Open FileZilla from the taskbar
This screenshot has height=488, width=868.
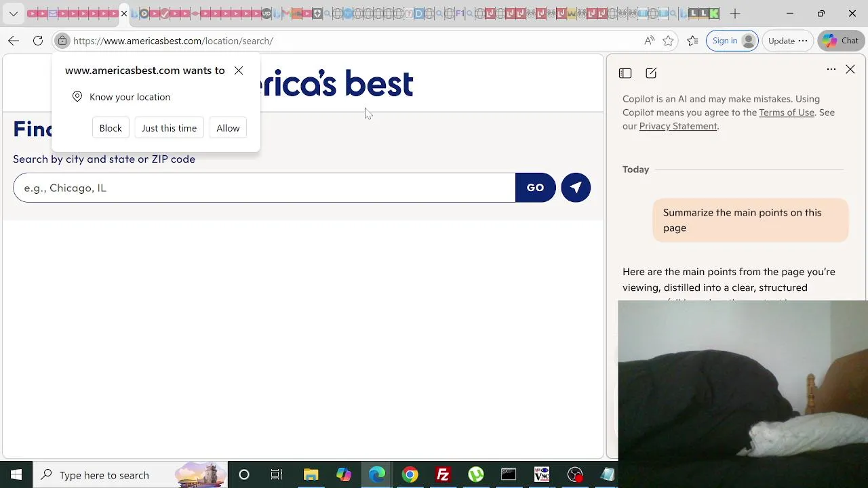point(443,475)
